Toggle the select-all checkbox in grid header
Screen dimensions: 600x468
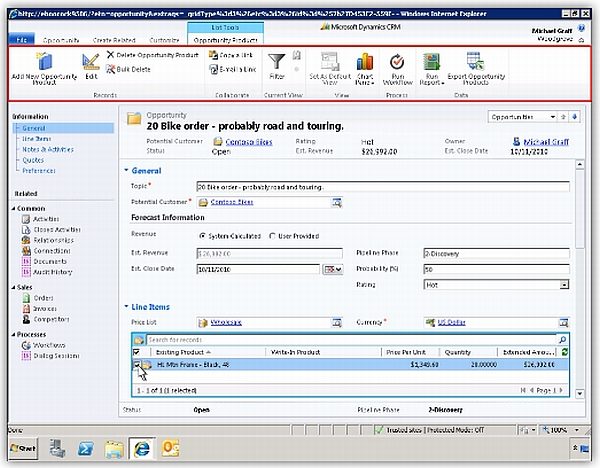point(137,353)
